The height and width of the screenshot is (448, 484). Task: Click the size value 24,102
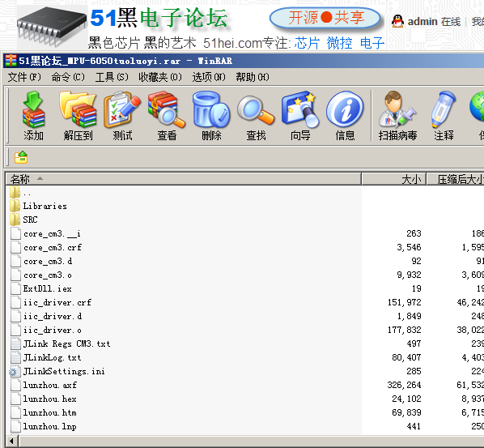click(x=406, y=399)
